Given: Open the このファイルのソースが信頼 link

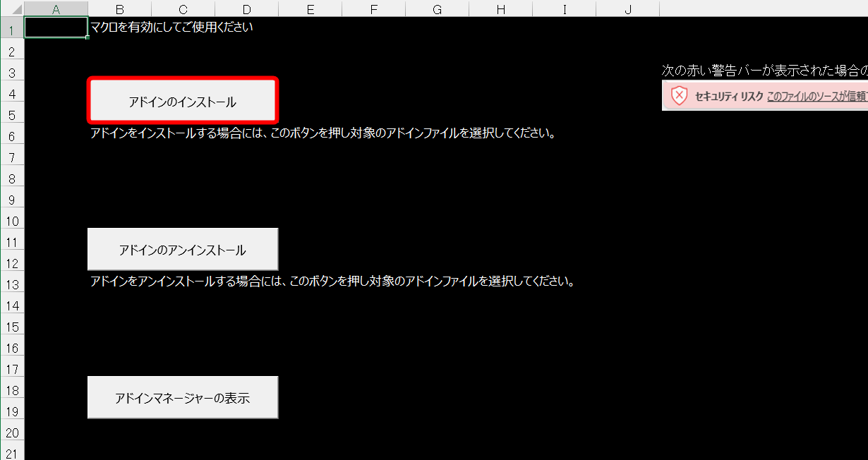Looking at the screenshot, I should (816, 97).
